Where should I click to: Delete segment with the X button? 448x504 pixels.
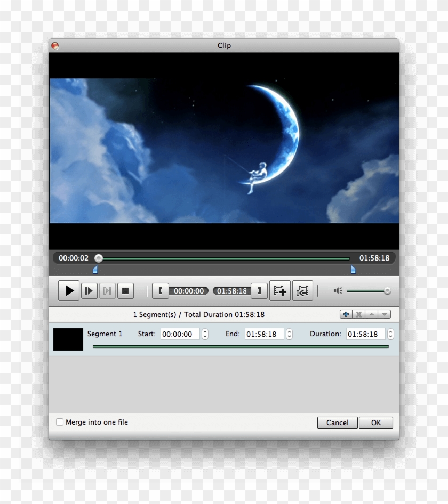tap(359, 314)
